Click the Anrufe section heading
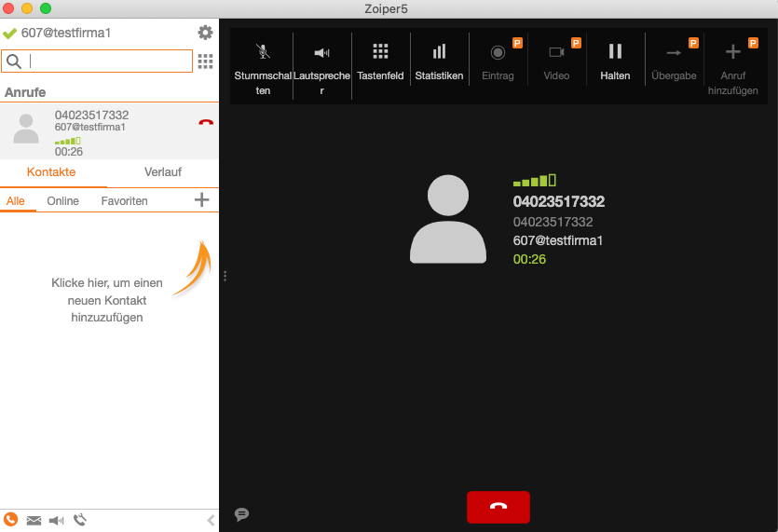This screenshot has height=532, width=778. click(25, 92)
